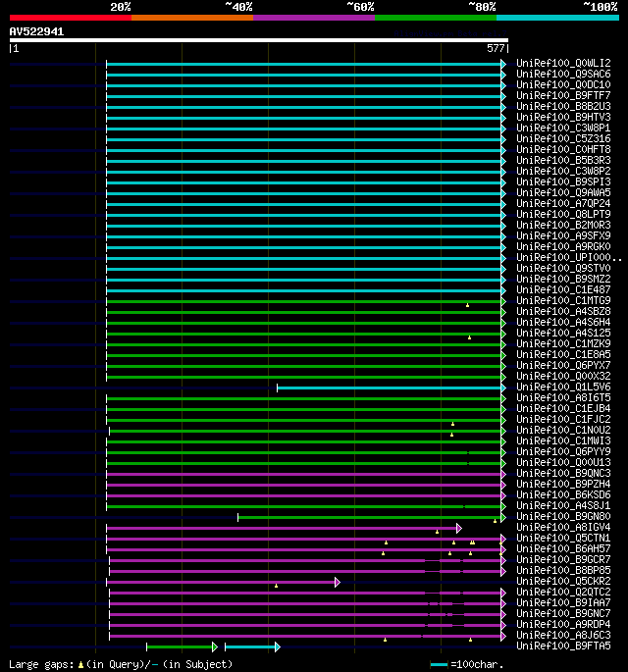Open the UniRef100_B9HTV3 entry
Screen dimensions: 628x672
pyautogui.click(x=563, y=117)
